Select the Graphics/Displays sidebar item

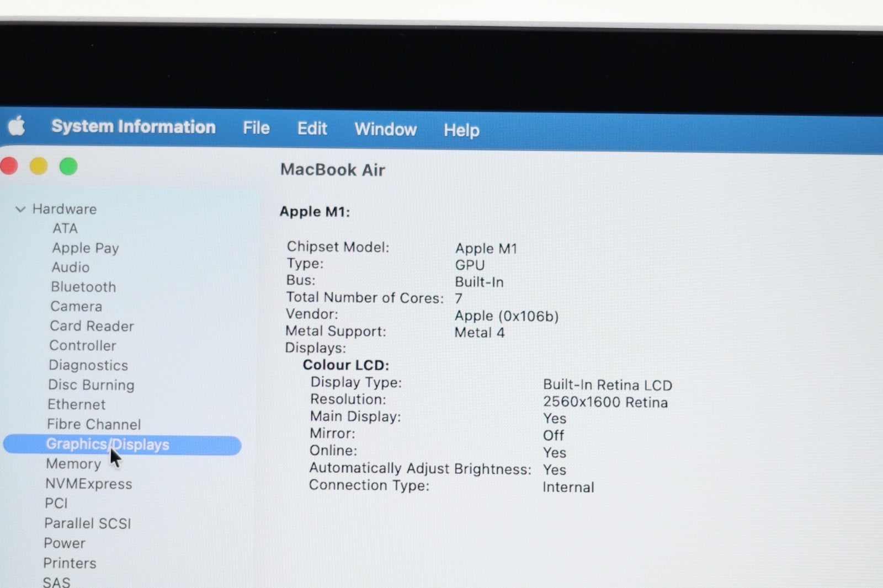(x=108, y=445)
